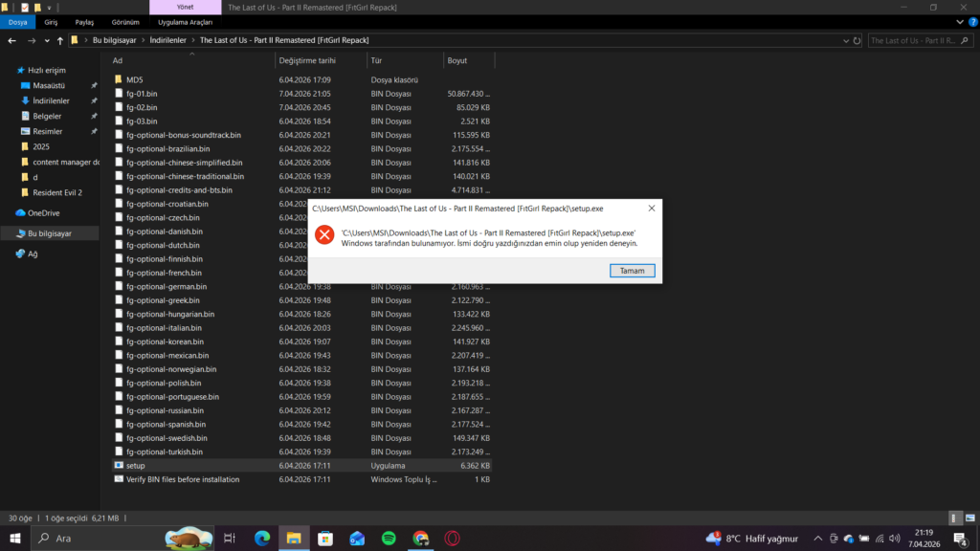Image resolution: width=980 pixels, height=551 pixels.
Task: Go forward with the forward arrow
Action: pyautogui.click(x=32, y=40)
